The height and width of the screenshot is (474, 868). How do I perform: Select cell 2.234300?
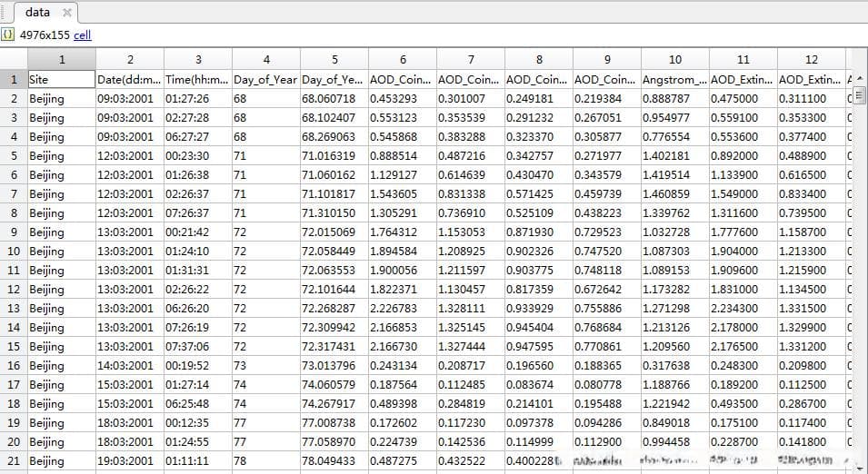(743, 308)
